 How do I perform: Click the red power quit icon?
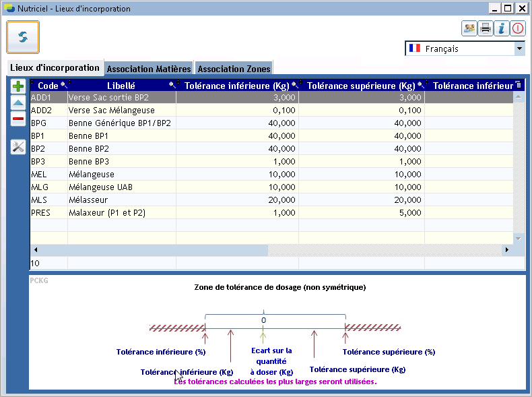[x=518, y=28]
